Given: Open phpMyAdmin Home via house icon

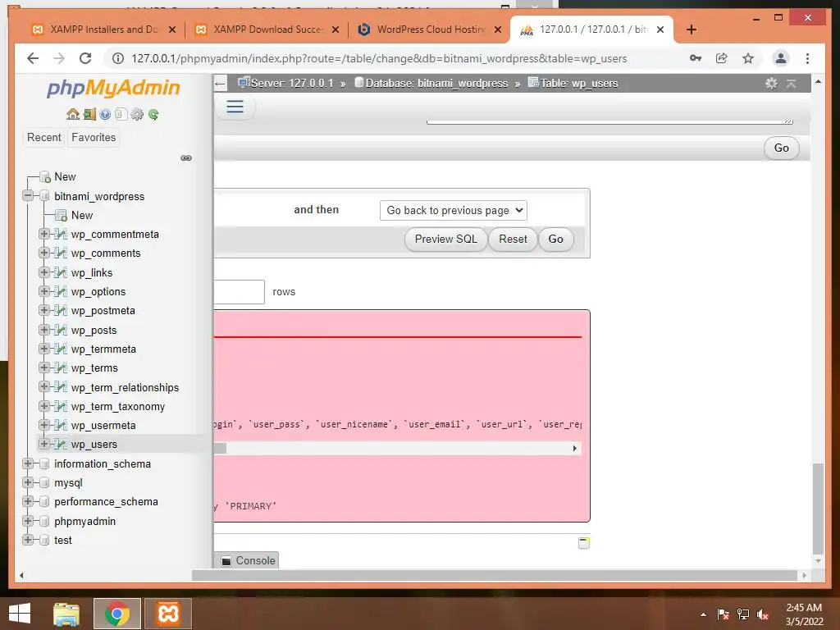Looking at the screenshot, I should point(73,114).
